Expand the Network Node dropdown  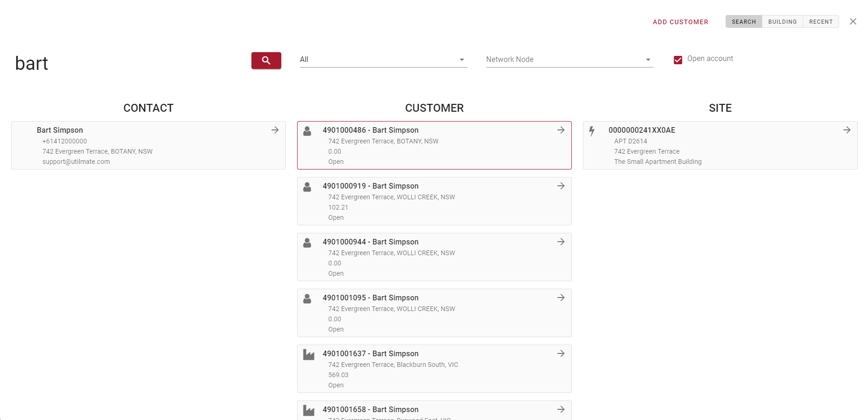pyautogui.click(x=570, y=60)
